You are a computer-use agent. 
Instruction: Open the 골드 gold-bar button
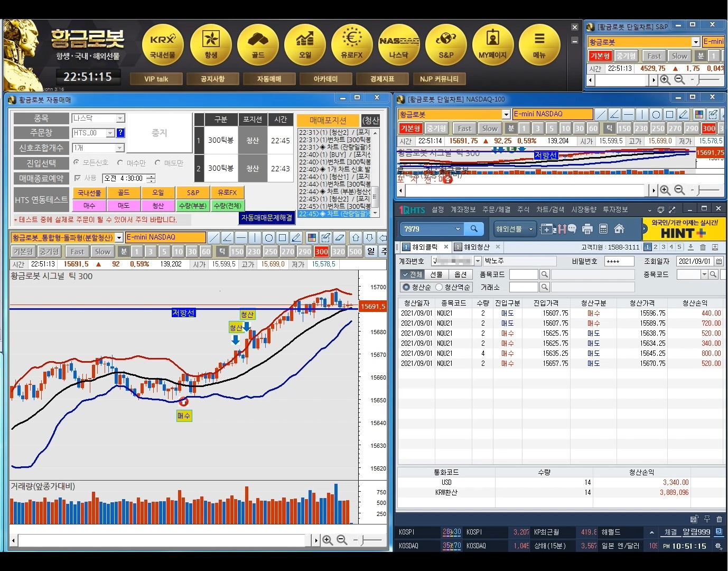click(258, 44)
